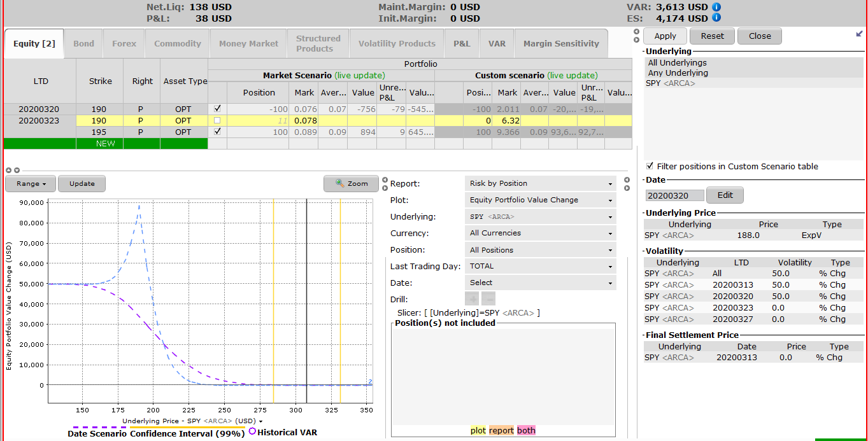Click the Close button in scenario panel

[x=760, y=36]
